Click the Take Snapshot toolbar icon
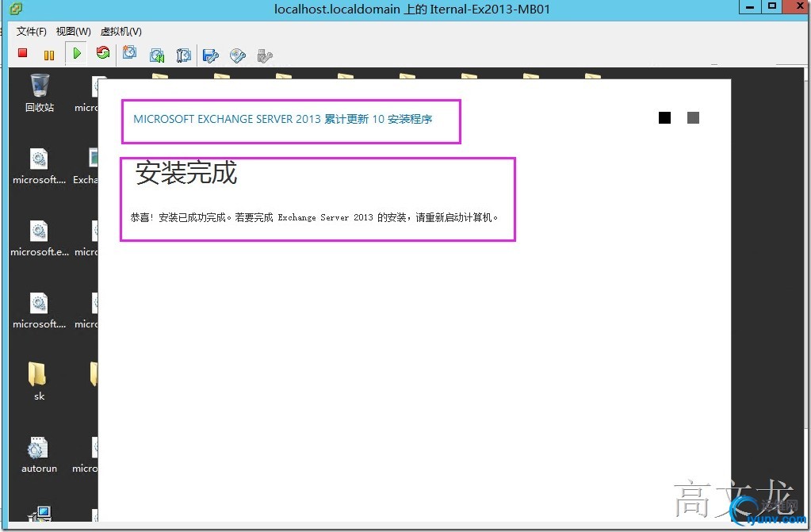 point(129,53)
